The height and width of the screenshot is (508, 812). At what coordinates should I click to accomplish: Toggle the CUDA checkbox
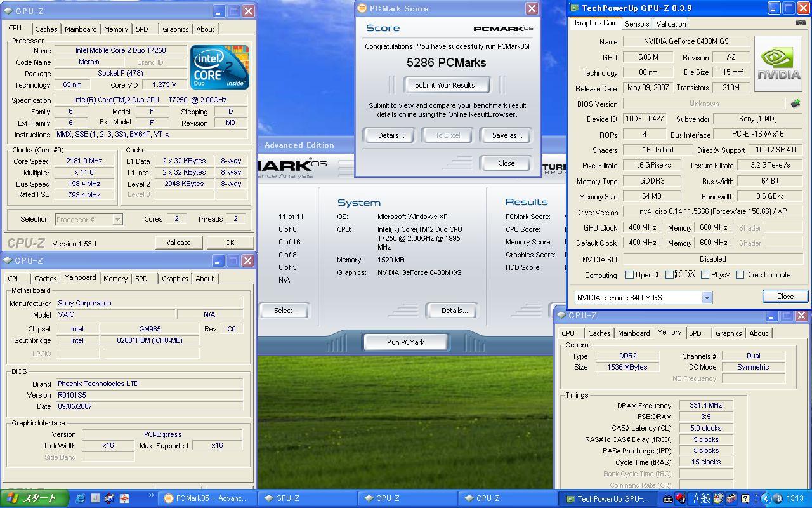tap(669, 275)
